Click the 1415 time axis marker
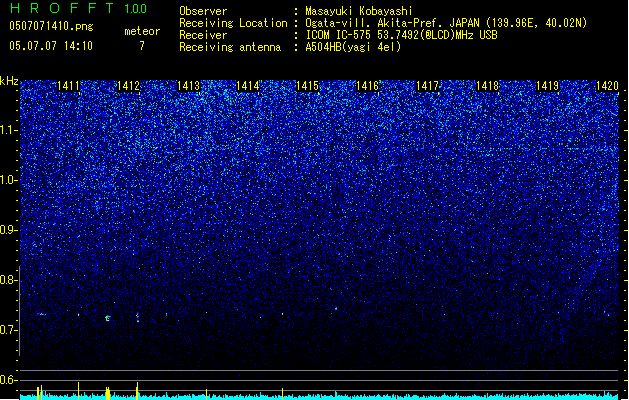Screen dimensions: 629x400 tap(307, 86)
